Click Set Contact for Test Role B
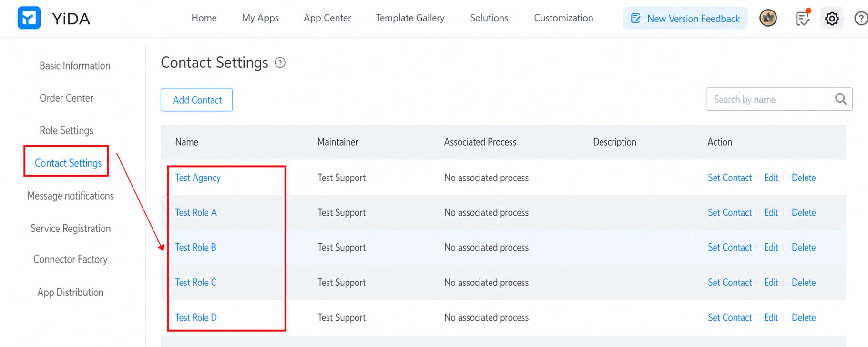Viewport: 868px width, 347px height. click(x=729, y=247)
